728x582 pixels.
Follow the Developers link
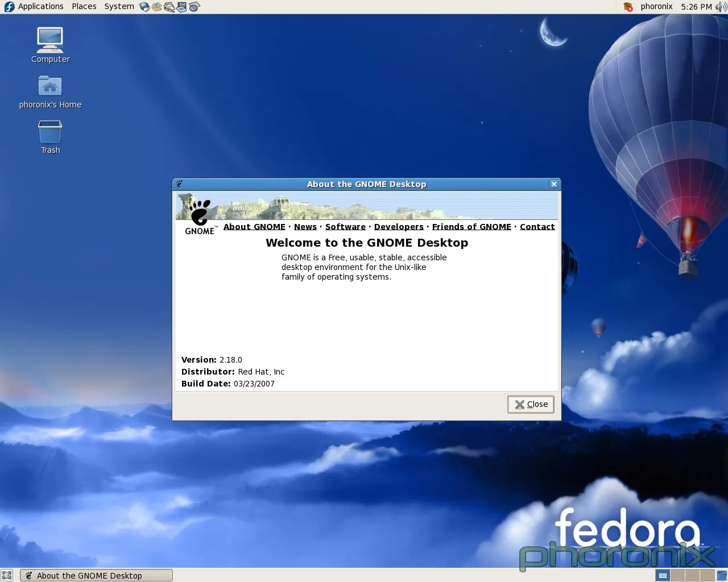(x=399, y=227)
